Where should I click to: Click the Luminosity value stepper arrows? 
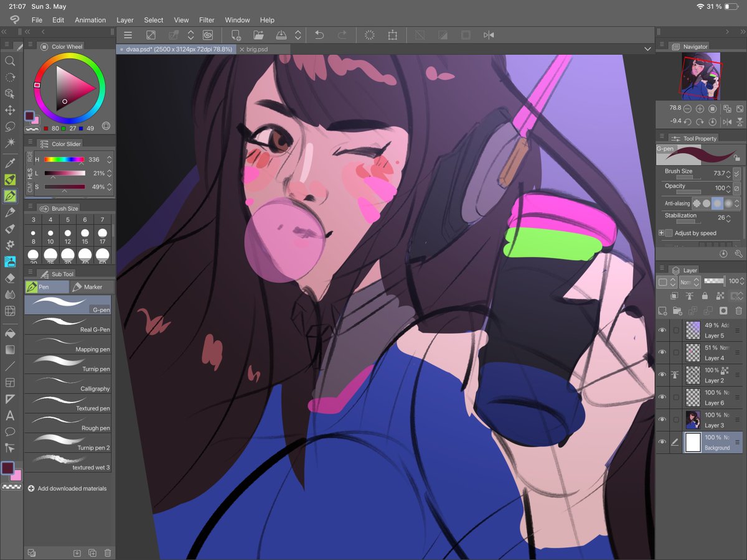110,173
